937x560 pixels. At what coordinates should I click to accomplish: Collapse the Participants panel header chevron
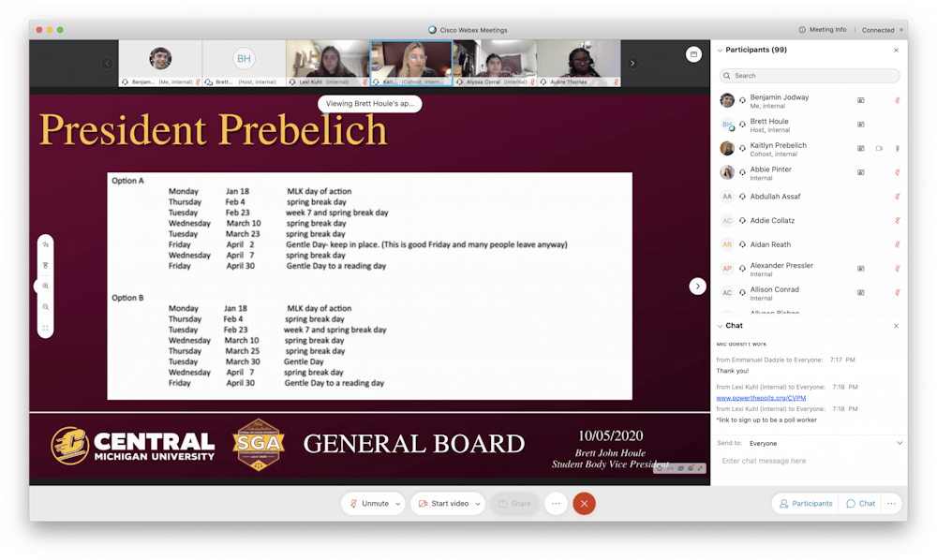click(x=720, y=50)
